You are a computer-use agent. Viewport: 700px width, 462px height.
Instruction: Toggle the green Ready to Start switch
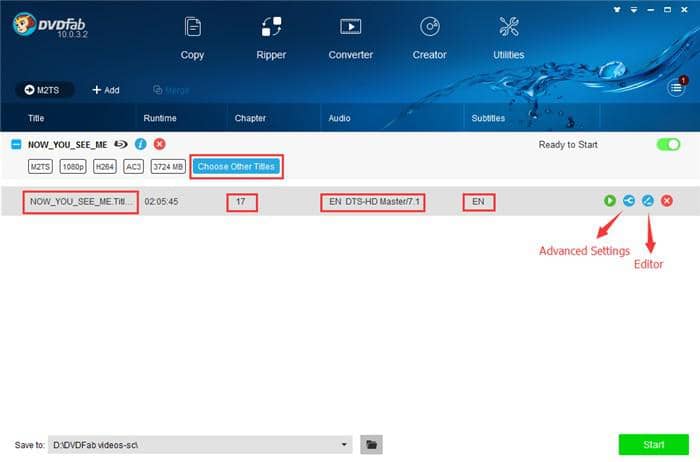[x=668, y=144]
